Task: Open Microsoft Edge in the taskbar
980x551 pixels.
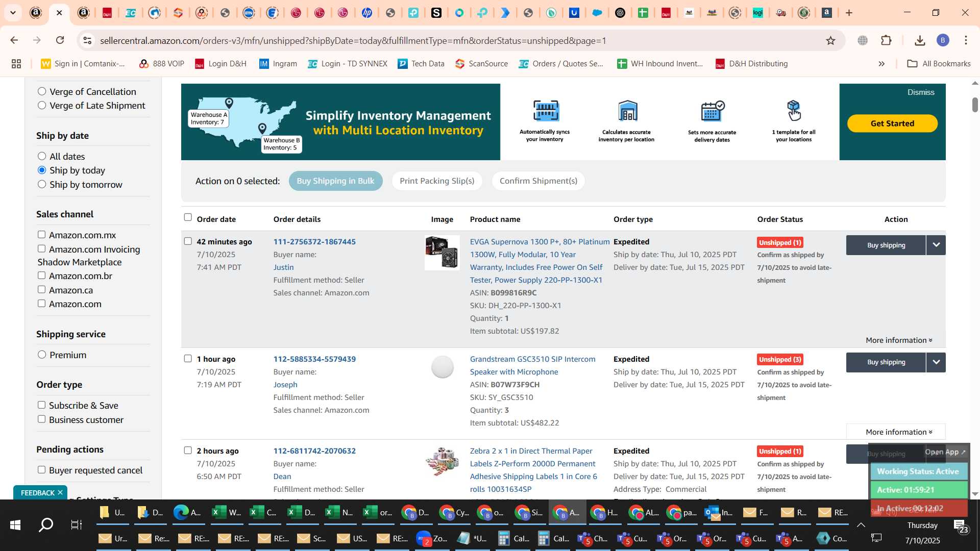Action: point(187,512)
